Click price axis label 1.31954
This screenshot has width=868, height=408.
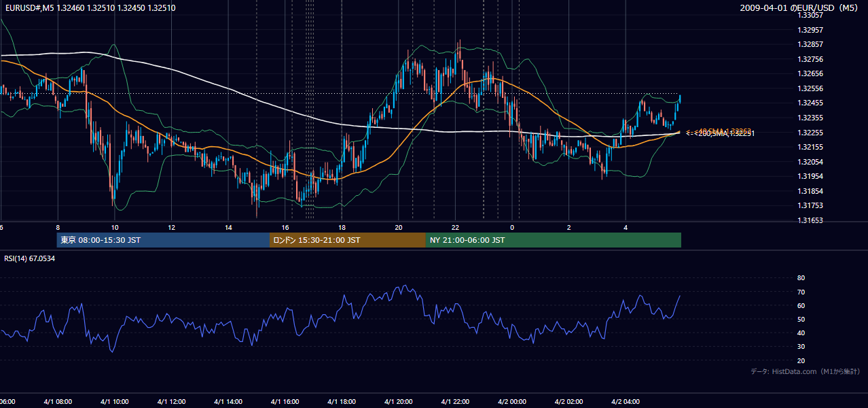click(x=810, y=176)
